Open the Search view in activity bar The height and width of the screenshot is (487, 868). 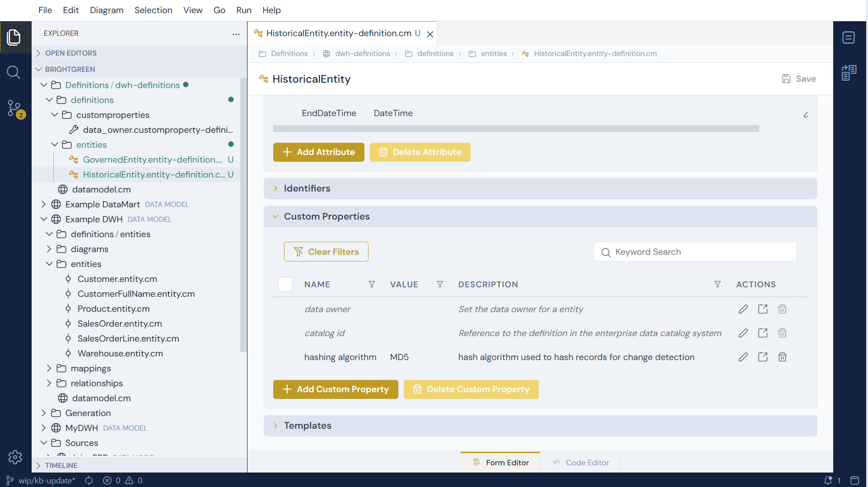point(14,72)
